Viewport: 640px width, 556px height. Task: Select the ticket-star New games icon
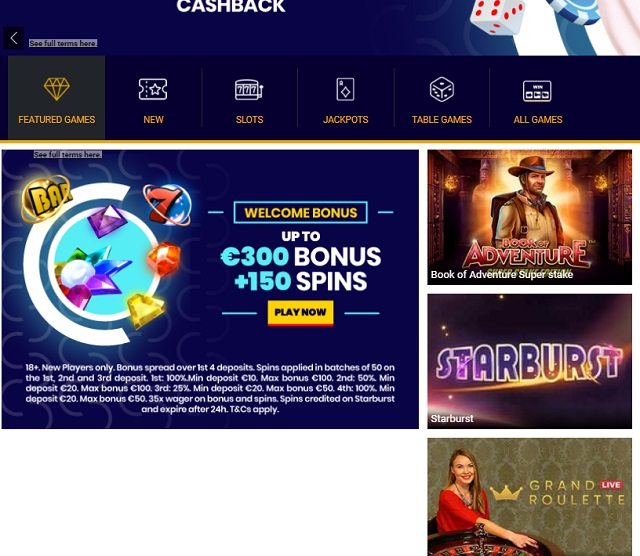tap(153, 89)
